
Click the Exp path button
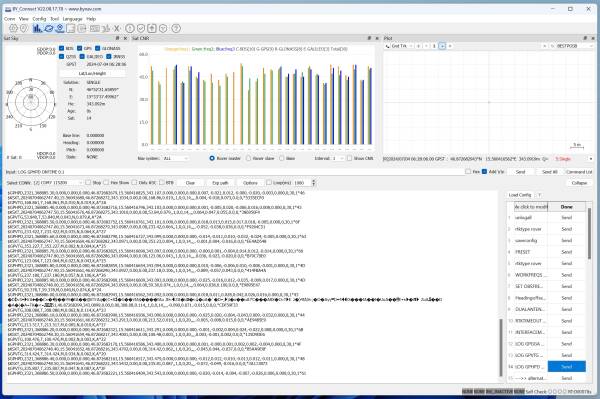click(x=220, y=183)
